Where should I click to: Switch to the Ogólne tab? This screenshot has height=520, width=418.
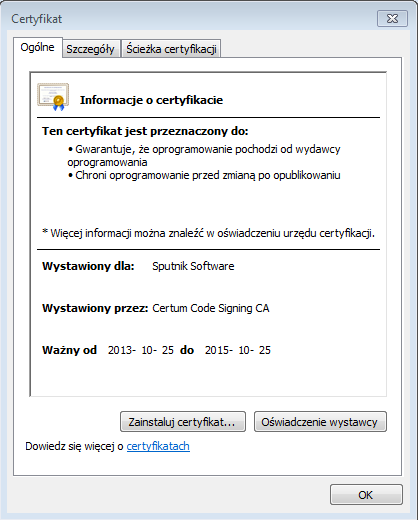[x=38, y=47]
